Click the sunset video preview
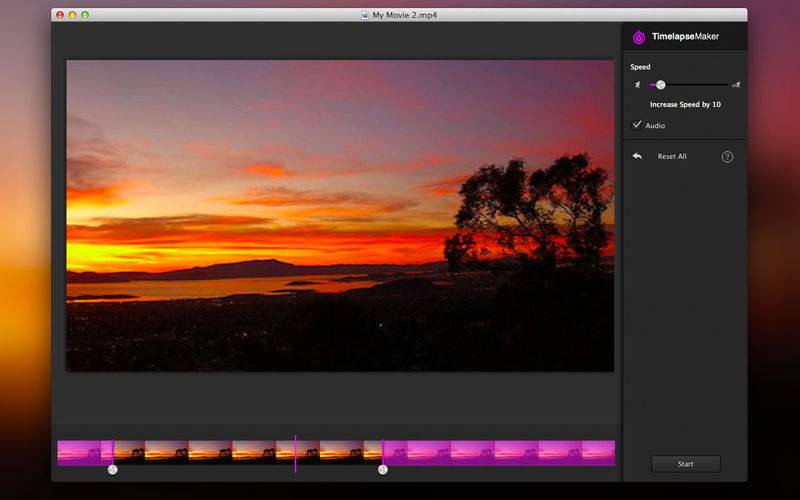The height and width of the screenshot is (500, 800). click(x=340, y=216)
